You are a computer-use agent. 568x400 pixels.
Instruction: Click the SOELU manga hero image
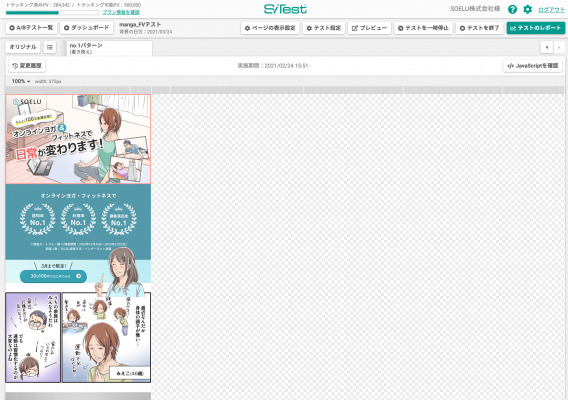pyautogui.click(x=78, y=139)
